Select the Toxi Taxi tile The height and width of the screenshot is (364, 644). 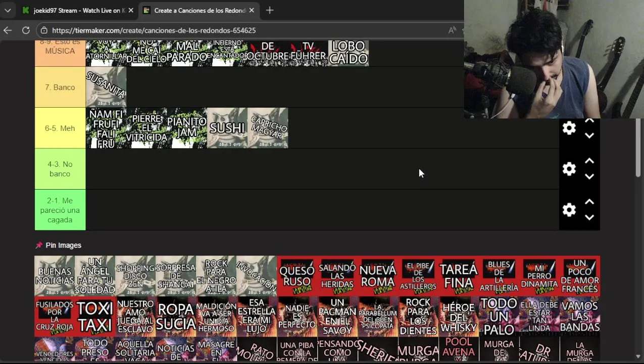95,316
